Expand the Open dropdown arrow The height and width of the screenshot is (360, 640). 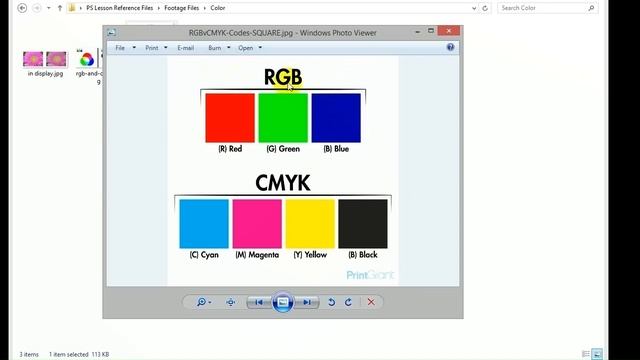tap(260, 48)
